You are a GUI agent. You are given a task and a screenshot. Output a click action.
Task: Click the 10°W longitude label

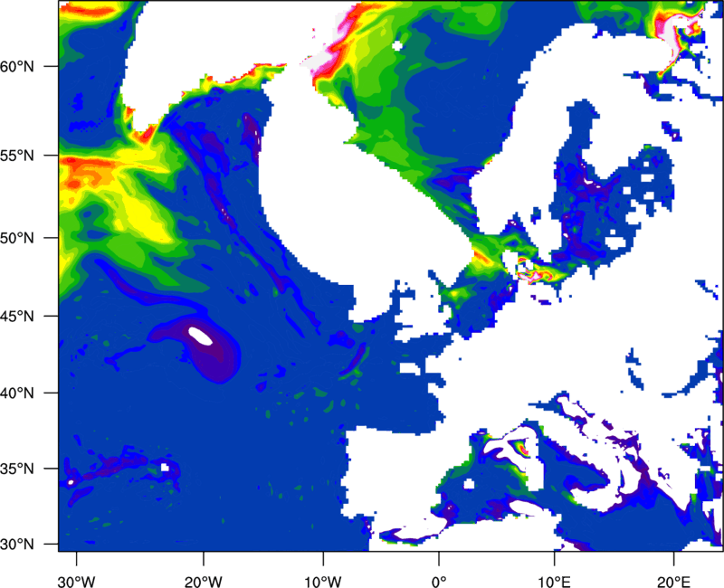point(323,582)
